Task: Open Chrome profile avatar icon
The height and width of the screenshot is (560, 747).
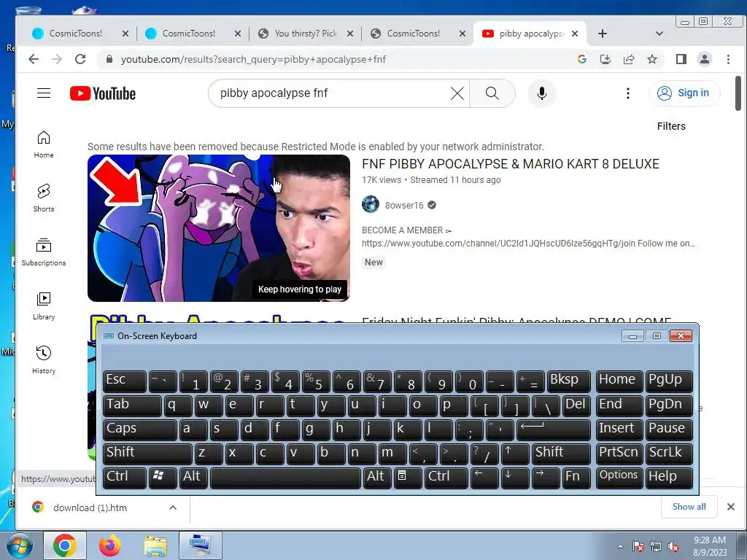Action: coord(704,59)
